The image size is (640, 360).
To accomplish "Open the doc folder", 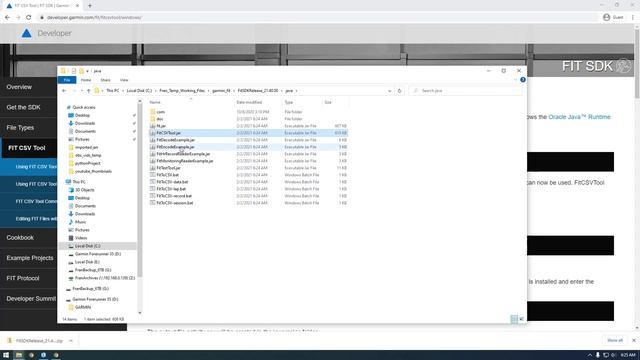I will click(x=160, y=119).
